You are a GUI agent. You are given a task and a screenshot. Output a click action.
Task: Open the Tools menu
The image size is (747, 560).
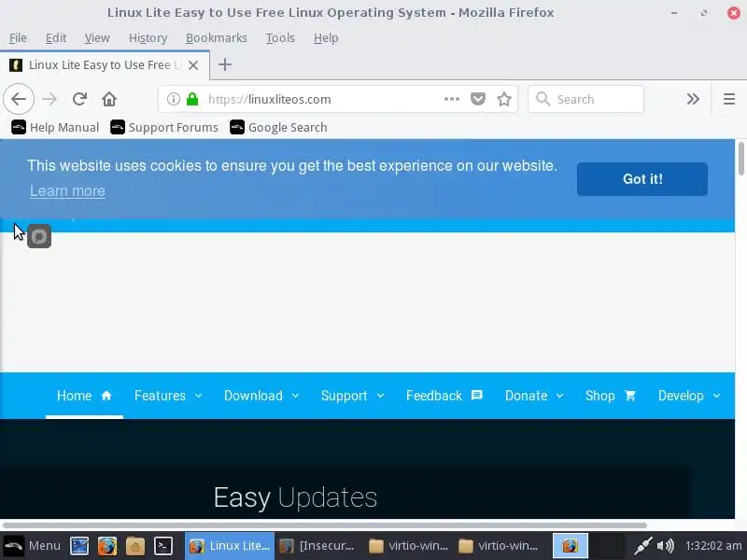[x=280, y=37]
